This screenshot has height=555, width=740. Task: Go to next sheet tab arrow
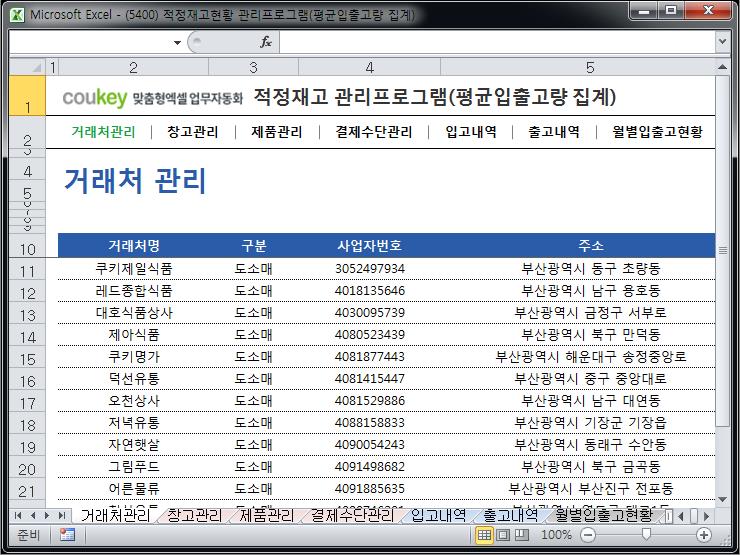47,515
